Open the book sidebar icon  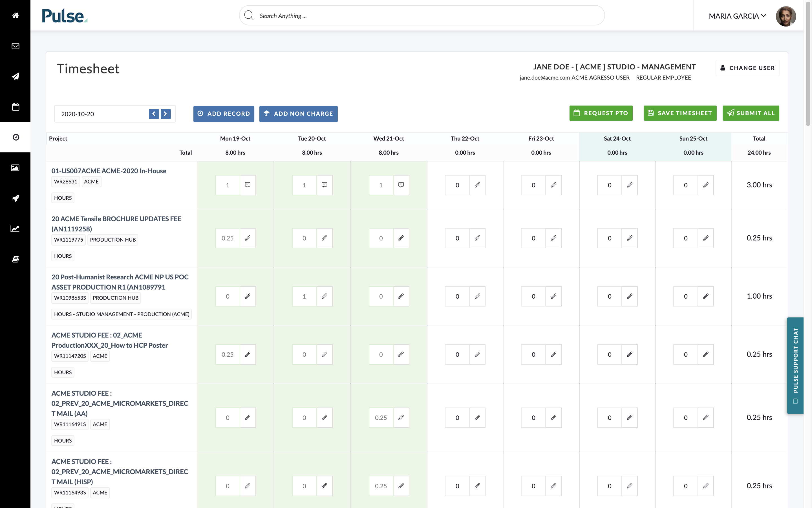tap(16, 259)
